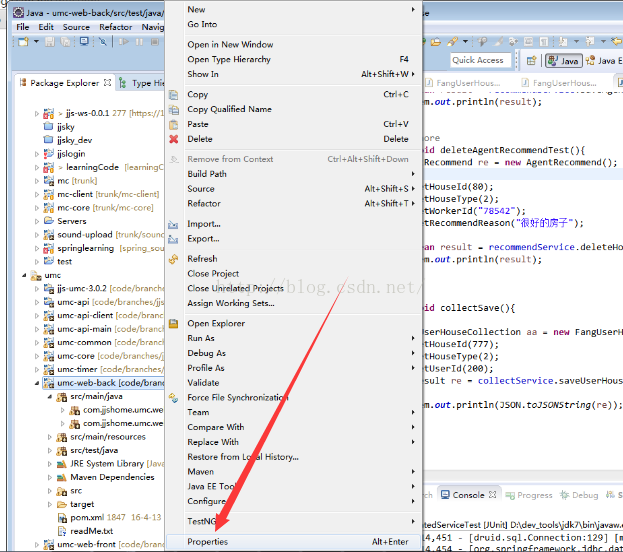
Task: Open the Source menu in menu bar
Action: click(76, 27)
